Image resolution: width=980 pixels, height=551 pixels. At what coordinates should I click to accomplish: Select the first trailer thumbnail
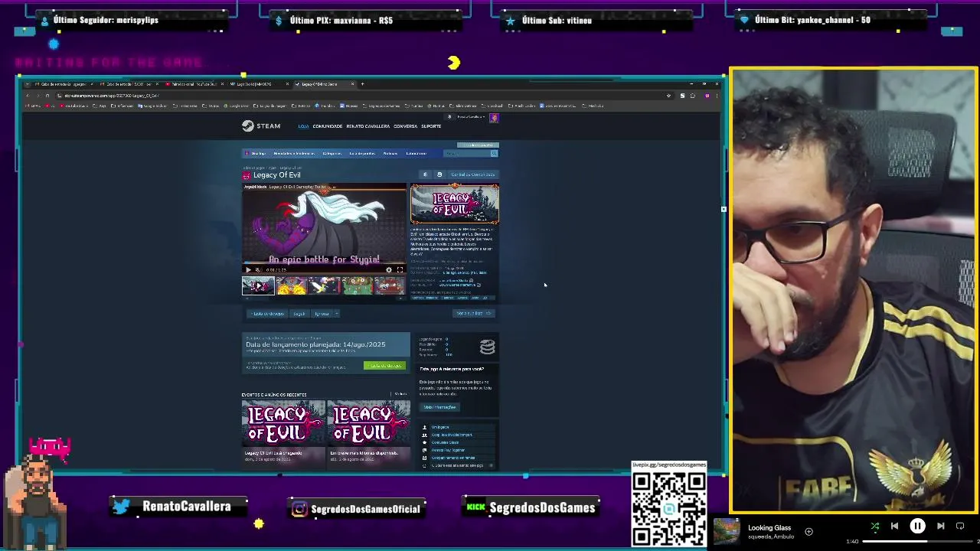(x=258, y=285)
